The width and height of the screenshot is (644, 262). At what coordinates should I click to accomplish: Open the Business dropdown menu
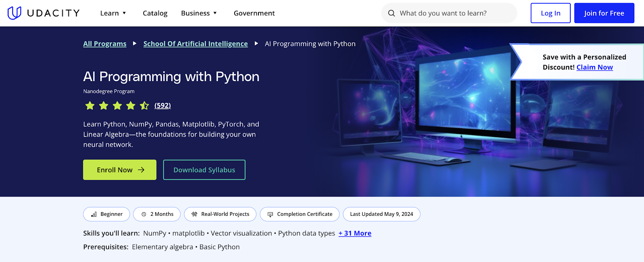199,13
